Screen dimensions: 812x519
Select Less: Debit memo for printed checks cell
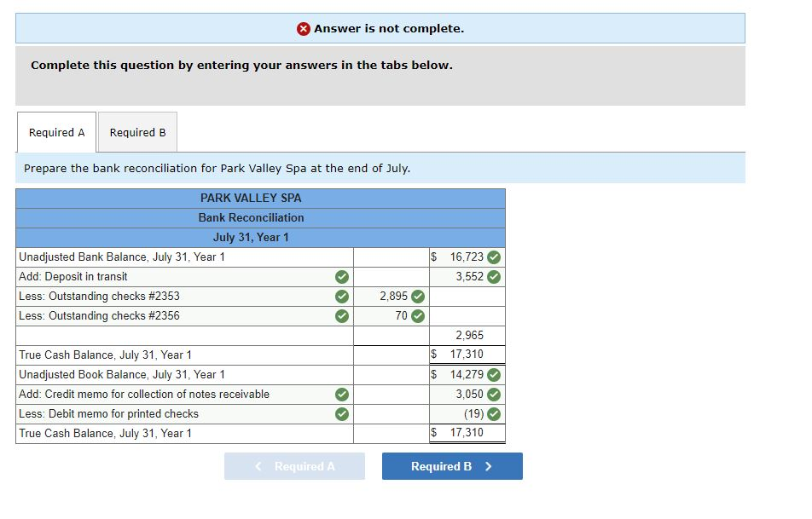[x=184, y=414]
